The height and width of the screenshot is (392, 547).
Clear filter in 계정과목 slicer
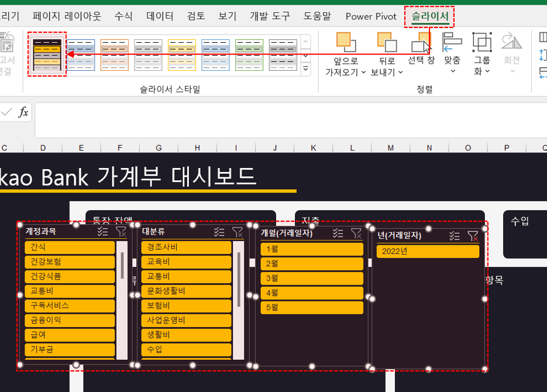click(x=121, y=232)
